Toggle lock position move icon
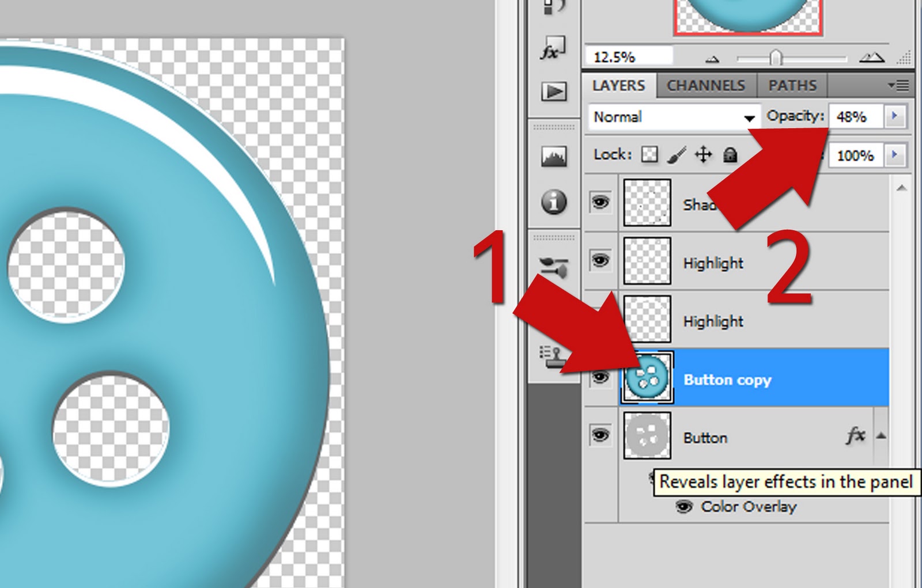This screenshot has height=588, width=922. (703, 154)
